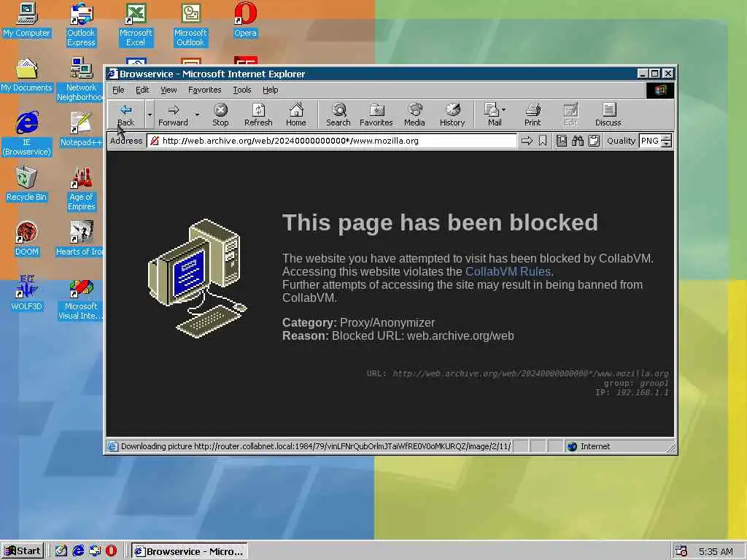
Task: Click the blocked URL text in footer
Action: (x=530, y=373)
